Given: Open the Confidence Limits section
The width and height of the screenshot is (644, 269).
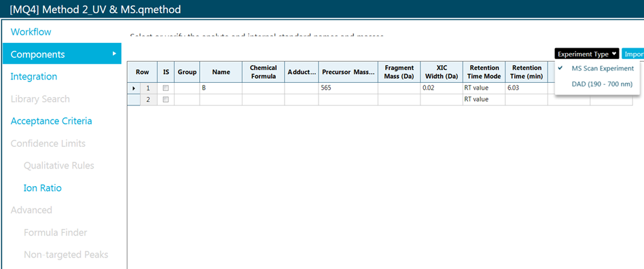Looking at the screenshot, I should coord(48,143).
